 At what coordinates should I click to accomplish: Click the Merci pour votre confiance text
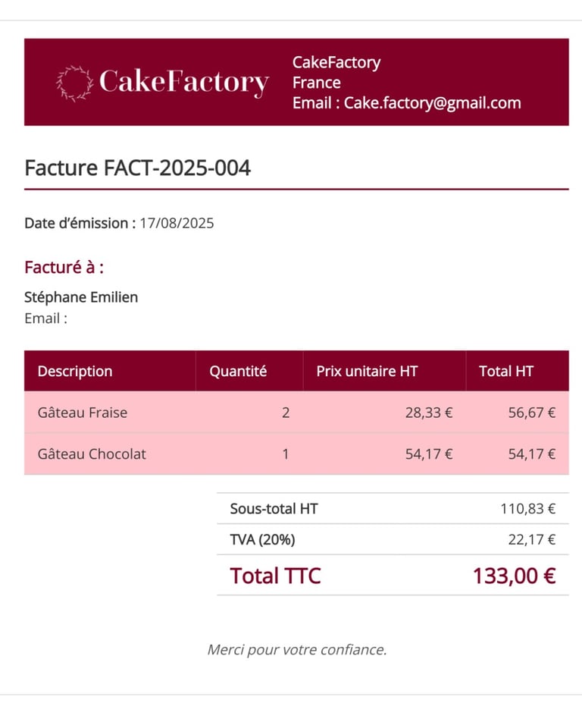coord(296,650)
